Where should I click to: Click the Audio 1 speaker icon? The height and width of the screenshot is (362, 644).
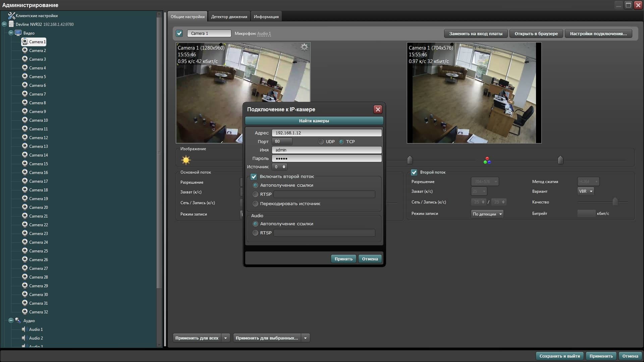coord(23,329)
